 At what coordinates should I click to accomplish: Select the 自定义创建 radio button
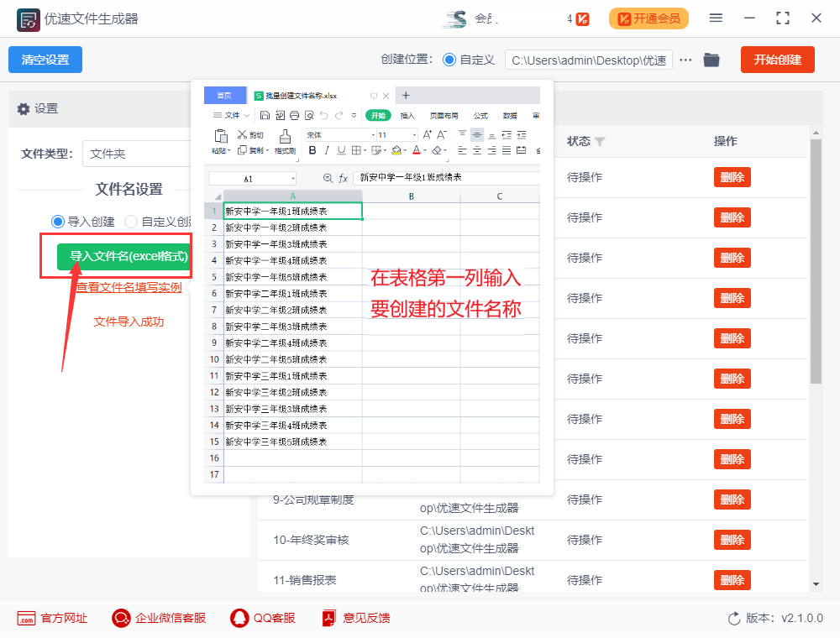pyautogui.click(x=131, y=222)
